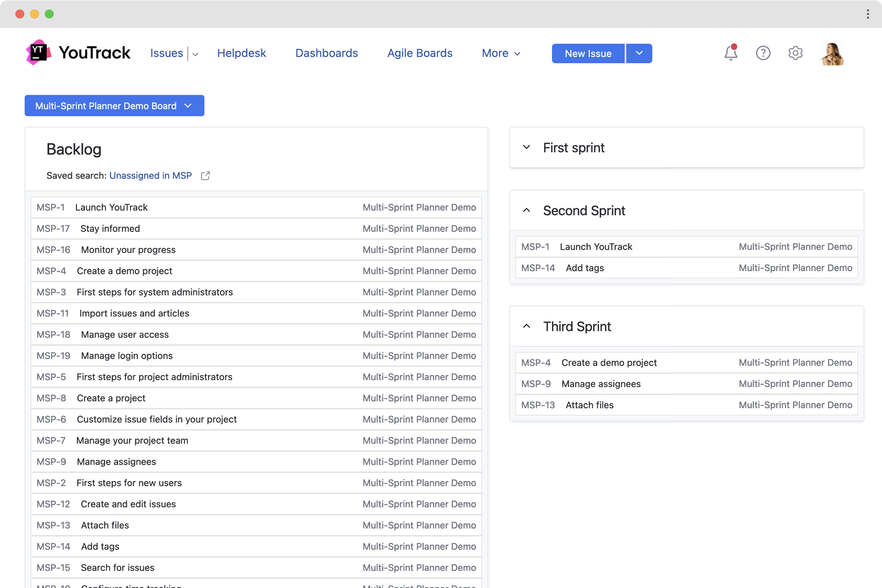This screenshot has height=588, width=882.
Task: Open the user avatar profile menu
Action: click(x=831, y=53)
